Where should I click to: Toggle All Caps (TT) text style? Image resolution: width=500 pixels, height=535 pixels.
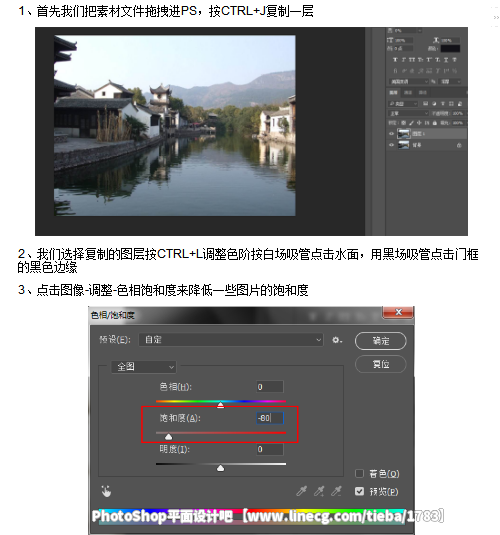pyautogui.click(x=412, y=60)
